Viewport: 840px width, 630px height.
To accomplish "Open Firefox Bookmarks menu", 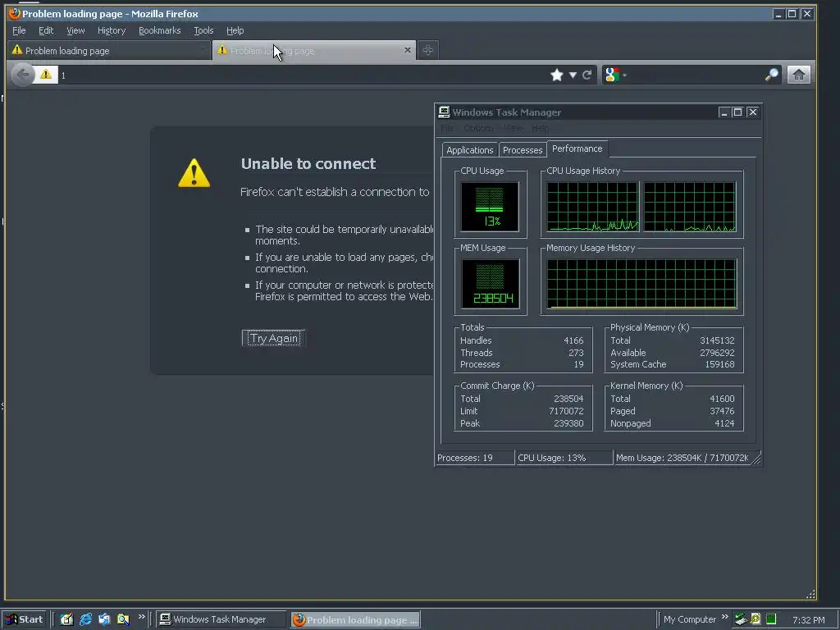I will click(x=160, y=30).
